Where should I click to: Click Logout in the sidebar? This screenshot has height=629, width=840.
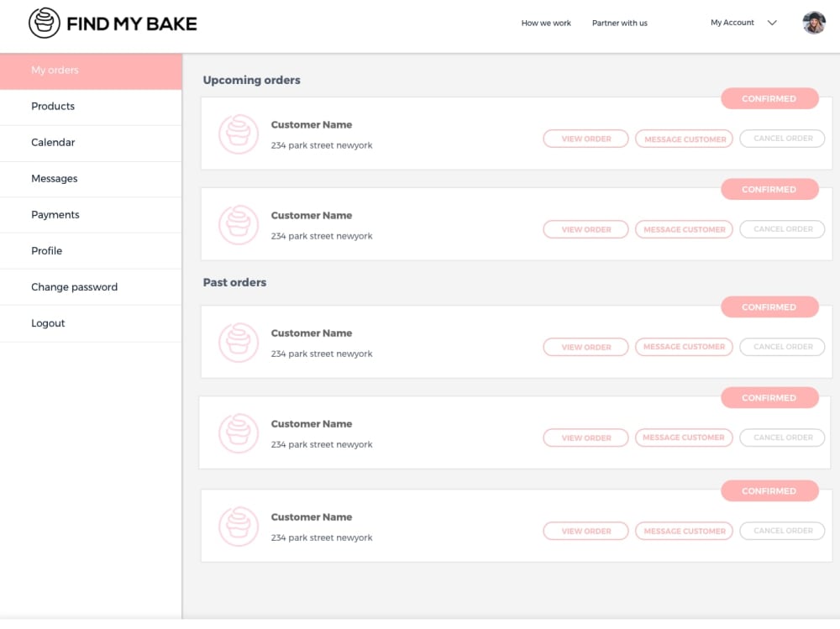[91, 323]
